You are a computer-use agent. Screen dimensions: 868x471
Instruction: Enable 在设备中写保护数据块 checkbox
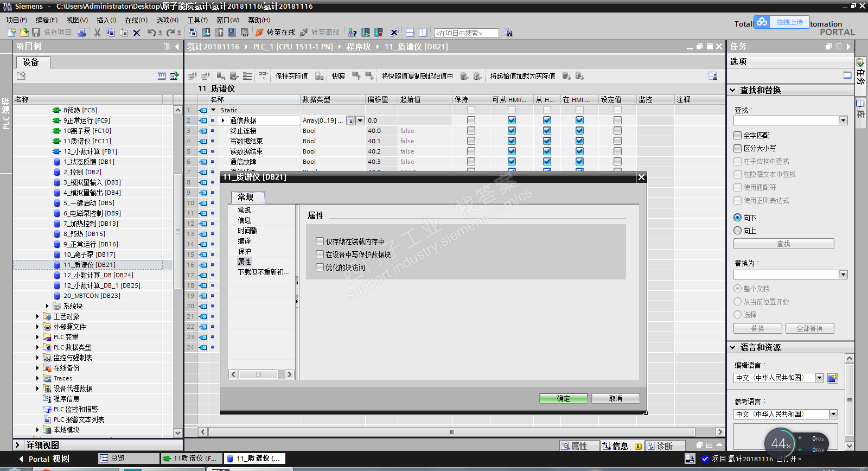tap(320, 254)
